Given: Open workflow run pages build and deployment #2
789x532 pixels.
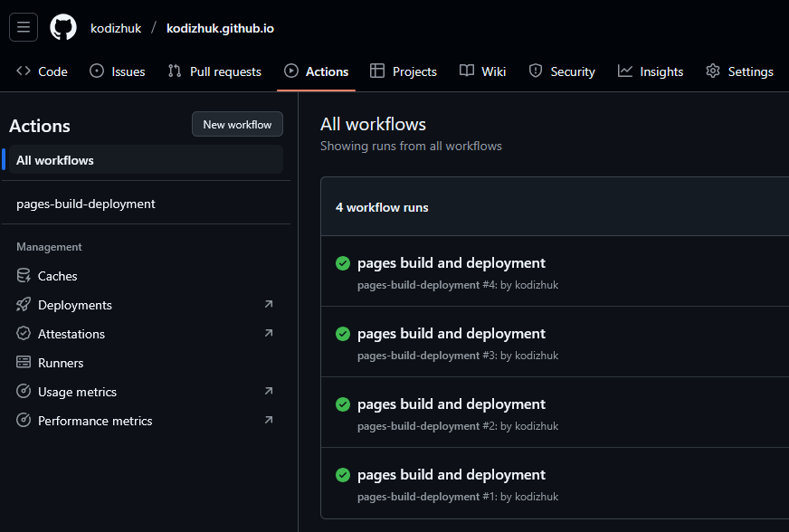Looking at the screenshot, I should [x=452, y=404].
